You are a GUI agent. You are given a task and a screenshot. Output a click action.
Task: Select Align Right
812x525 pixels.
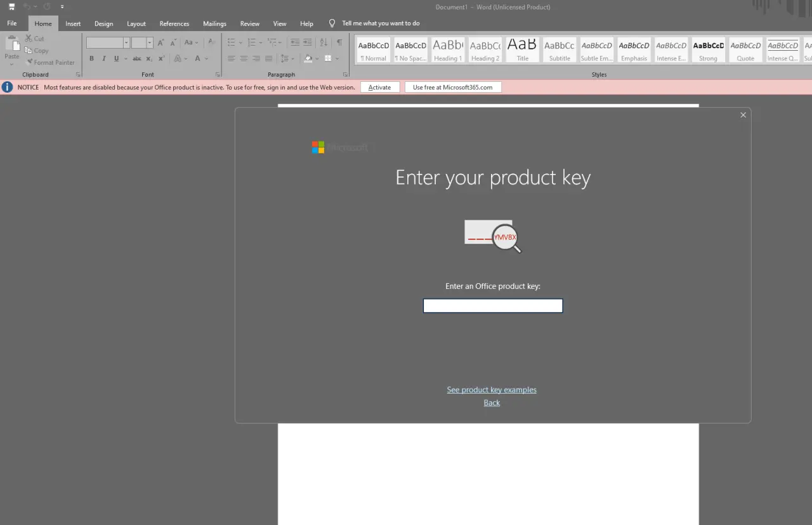pyautogui.click(x=256, y=58)
